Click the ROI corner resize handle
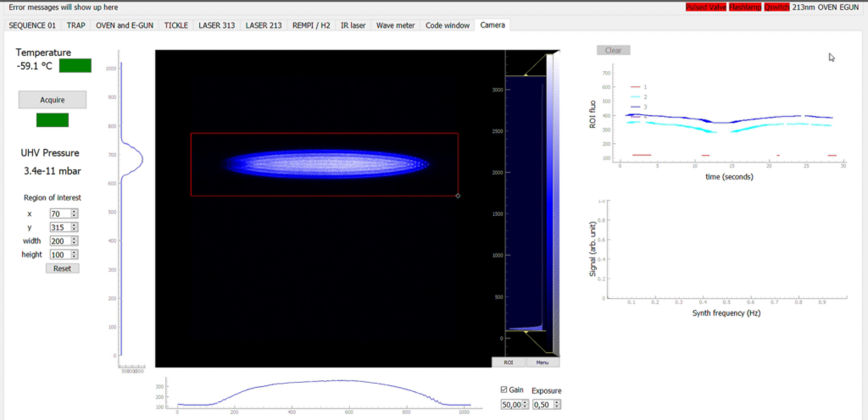 458,196
